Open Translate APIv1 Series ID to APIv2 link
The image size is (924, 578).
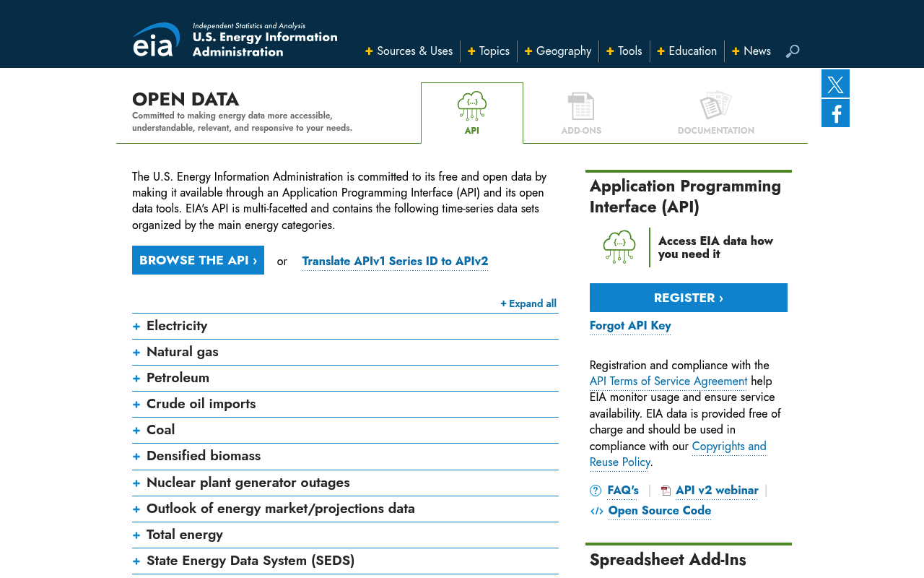(395, 261)
